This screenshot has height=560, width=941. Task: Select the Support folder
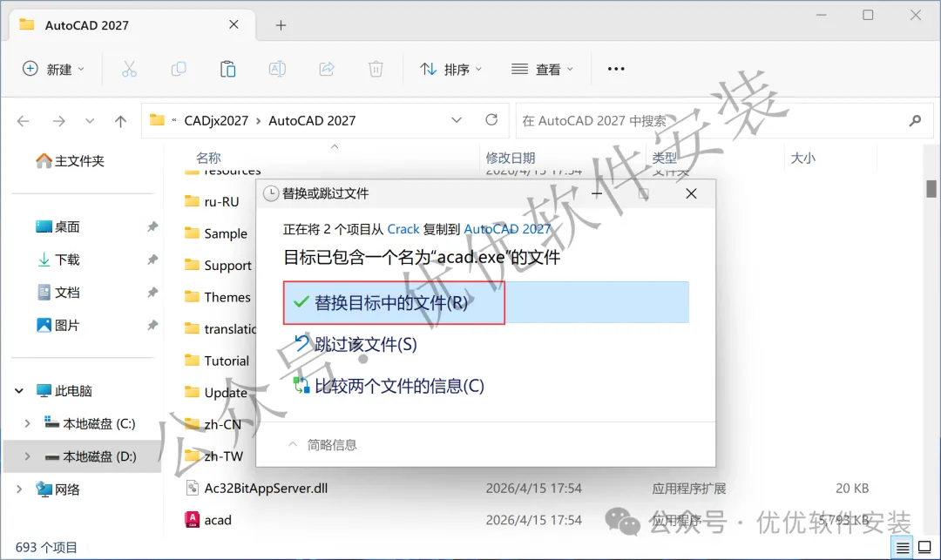[x=219, y=265]
